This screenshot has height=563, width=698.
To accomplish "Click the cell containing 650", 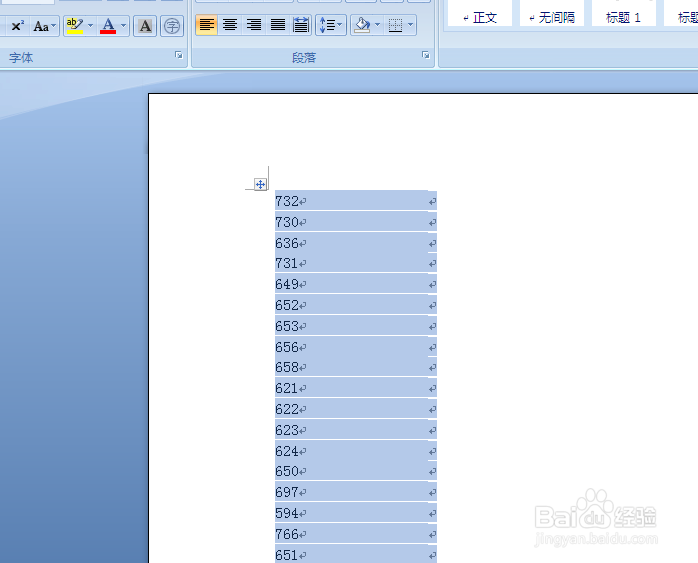I will pyautogui.click(x=352, y=470).
